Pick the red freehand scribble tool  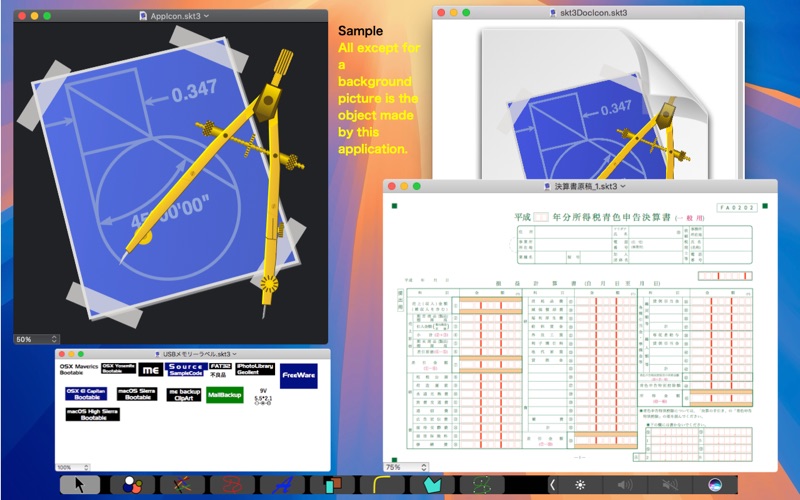point(233,485)
